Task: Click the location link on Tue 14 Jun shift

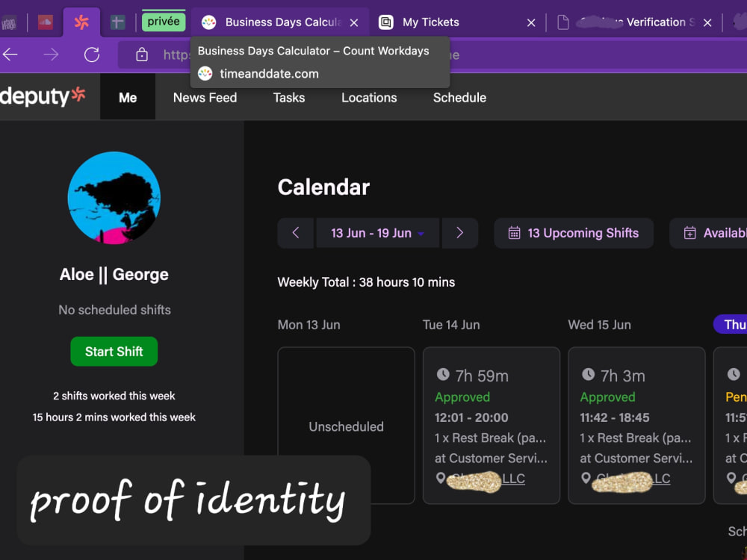Action: (487, 479)
